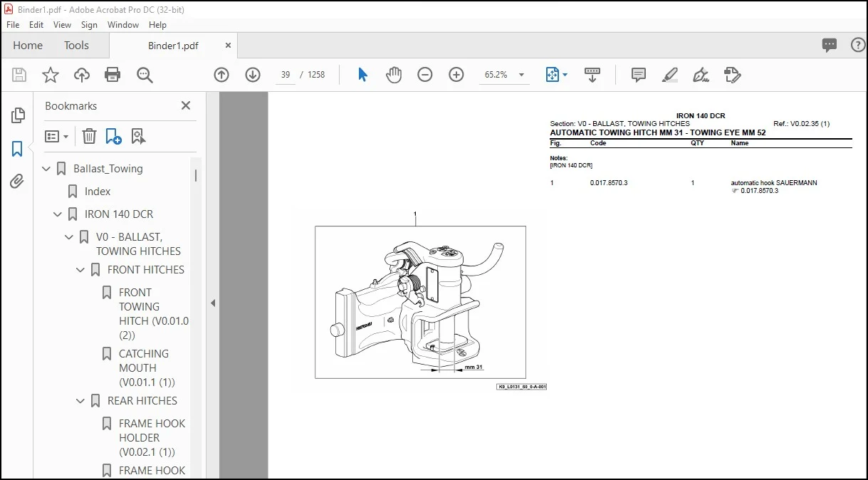Screen dimensions: 868x480
Task: Open the Help menu
Action: 157,24
